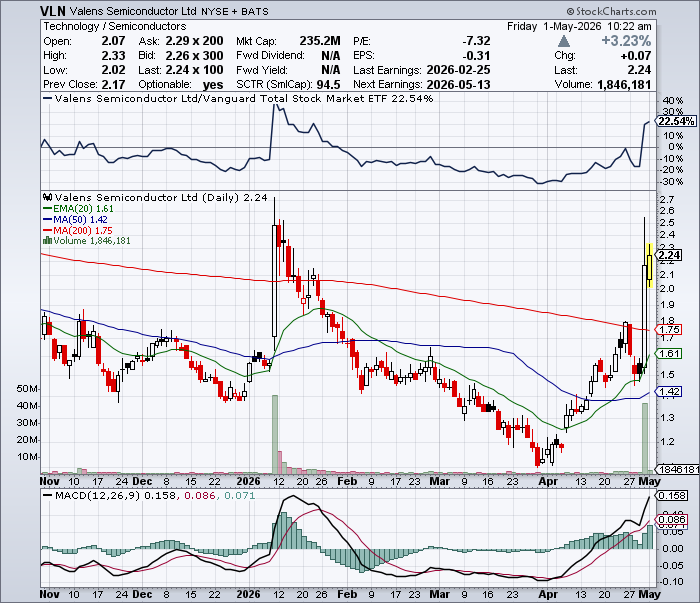The width and height of the screenshot is (700, 603).
Task: Click the volume bars icon in legend
Action: click(x=47, y=241)
